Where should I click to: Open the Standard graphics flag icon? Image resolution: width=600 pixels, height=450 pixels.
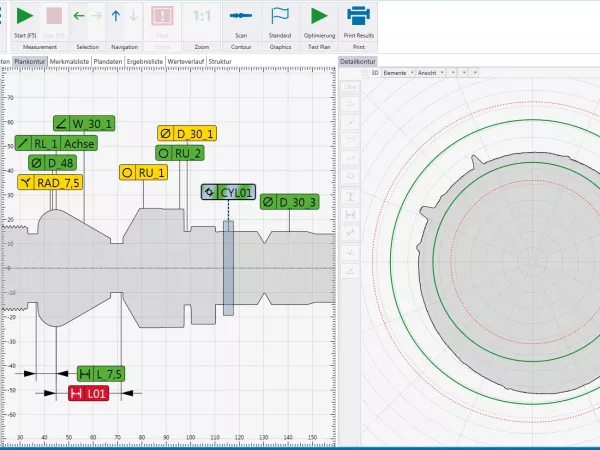coord(280,17)
